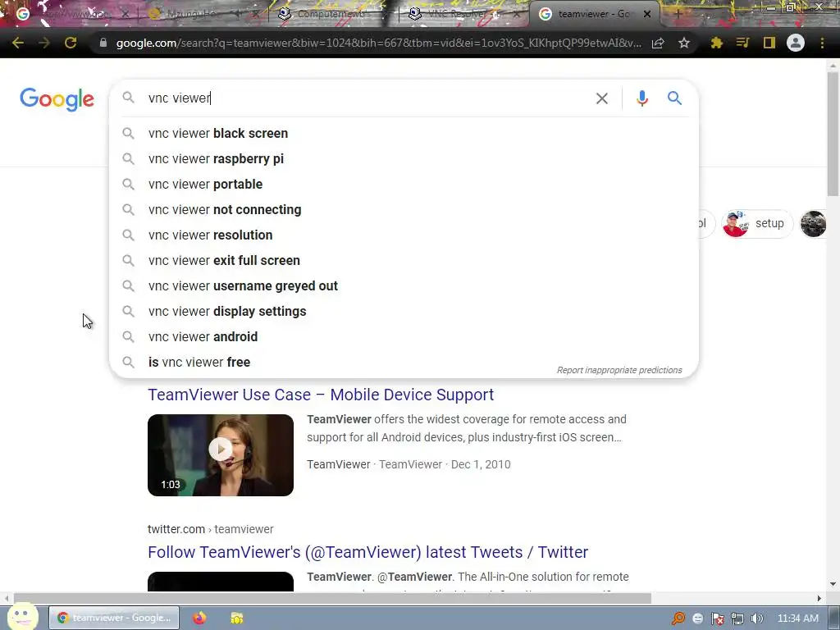The height and width of the screenshot is (630, 840).
Task: Open the Chrome extensions puzzle icon
Action: coord(716,43)
